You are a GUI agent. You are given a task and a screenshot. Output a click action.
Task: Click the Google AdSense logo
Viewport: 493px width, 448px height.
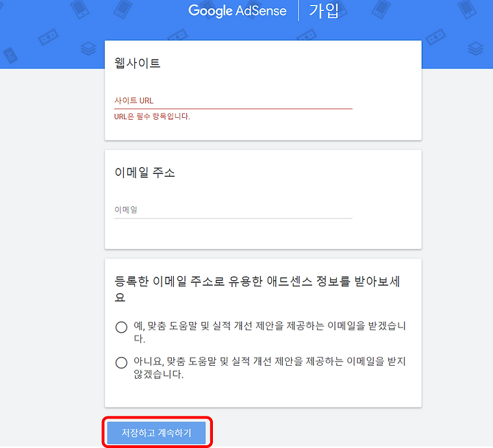[238, 11]
